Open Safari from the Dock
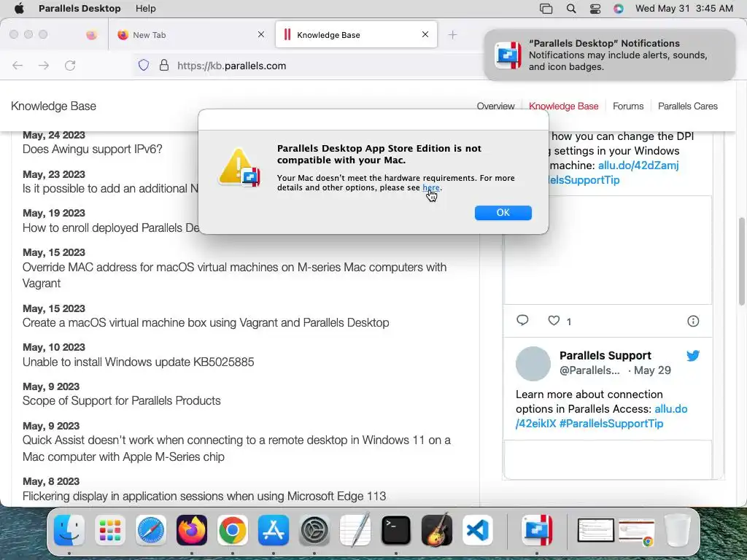Screen dimensions: 747x560 coord(151,530)
